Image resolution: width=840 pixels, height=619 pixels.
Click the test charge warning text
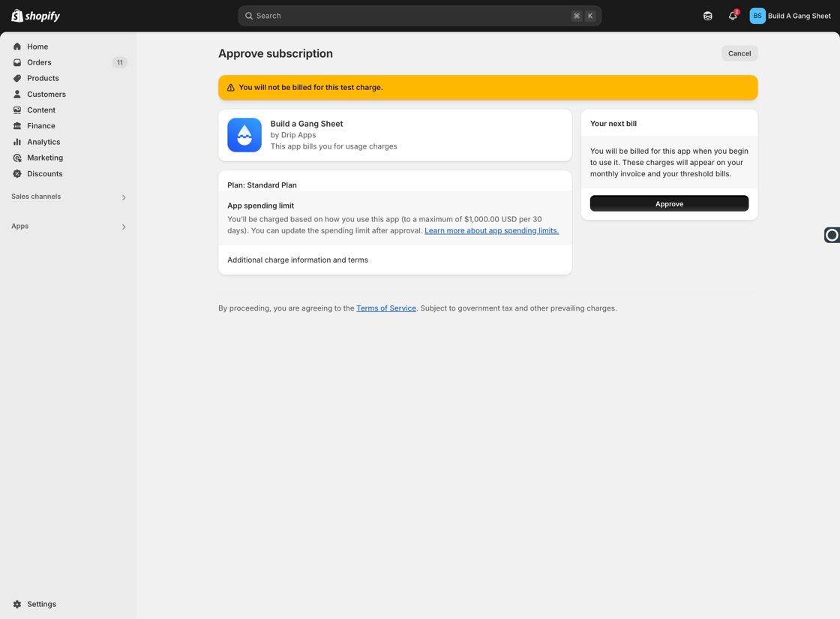pyautogui.click(x=310, y=87)
